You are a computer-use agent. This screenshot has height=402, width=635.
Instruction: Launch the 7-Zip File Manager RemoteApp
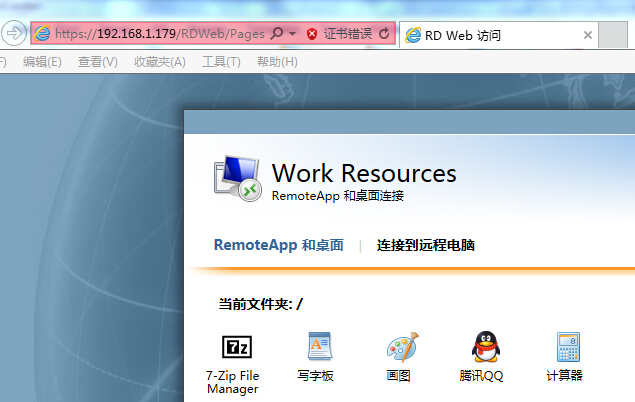237,347
